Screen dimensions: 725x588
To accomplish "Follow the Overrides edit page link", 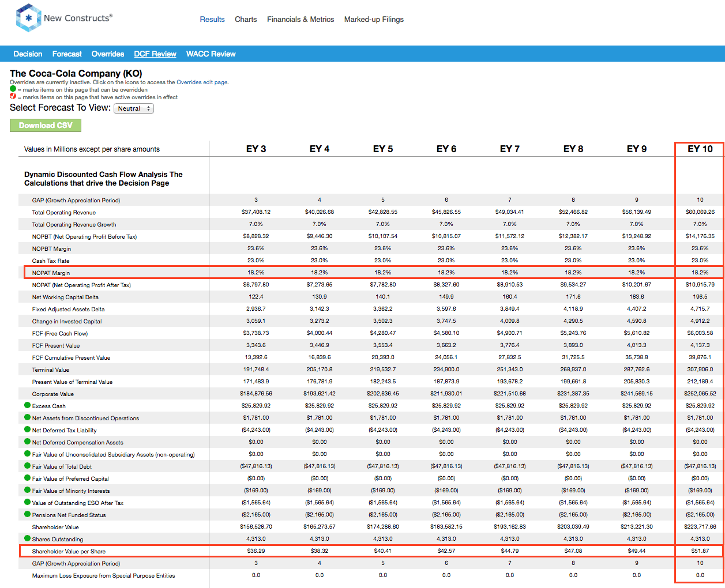I will pyautogui.click(x=202, y=82).
